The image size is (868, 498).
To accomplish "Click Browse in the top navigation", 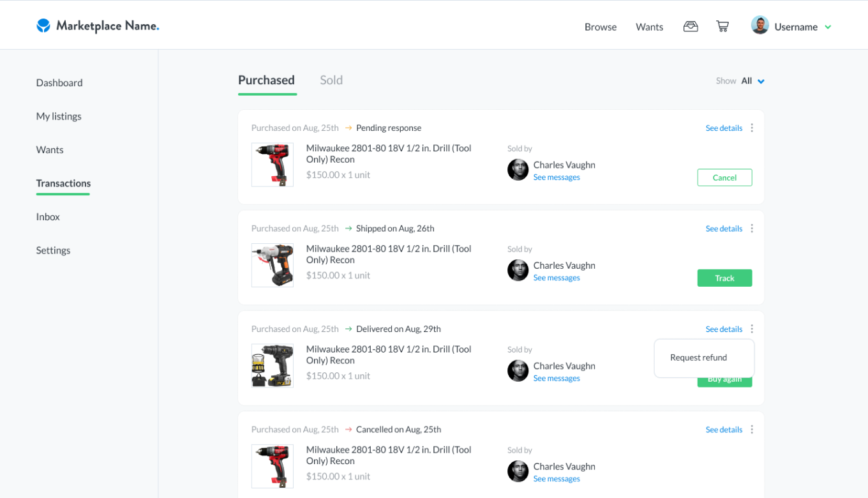I will point(601,27).
